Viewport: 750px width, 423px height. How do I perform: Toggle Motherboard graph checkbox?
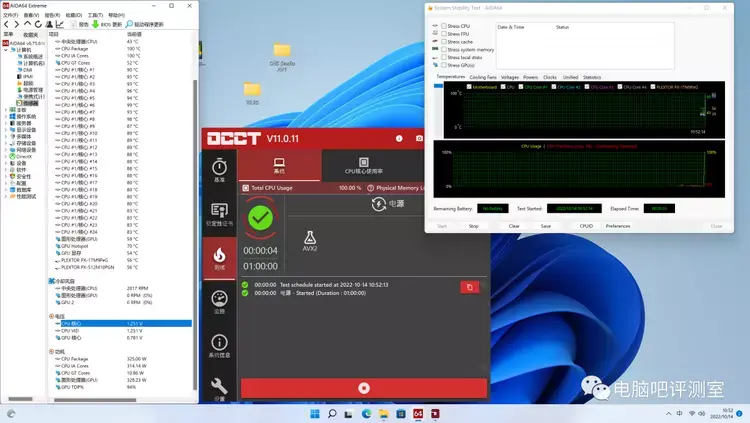click(x=469, y=87)
